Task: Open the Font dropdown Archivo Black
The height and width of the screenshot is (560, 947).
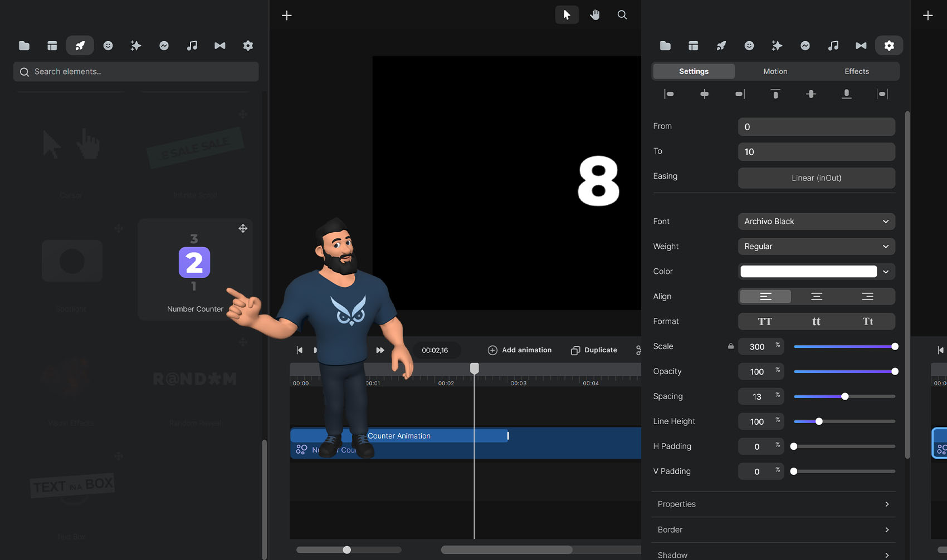Action: (816, 222)
